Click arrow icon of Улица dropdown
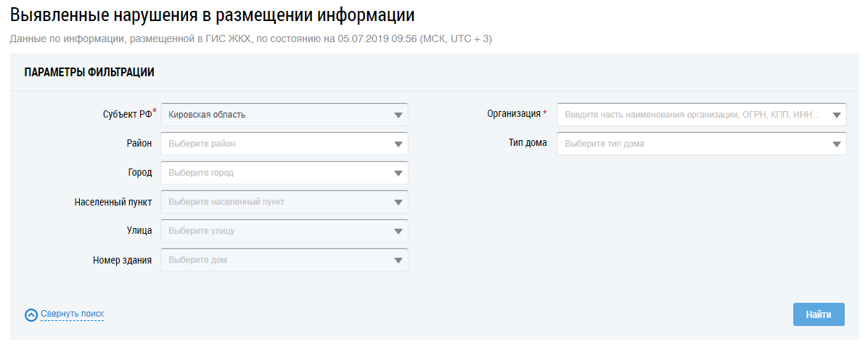The width and height of the screenshot is (868, 350). point(398,231)
